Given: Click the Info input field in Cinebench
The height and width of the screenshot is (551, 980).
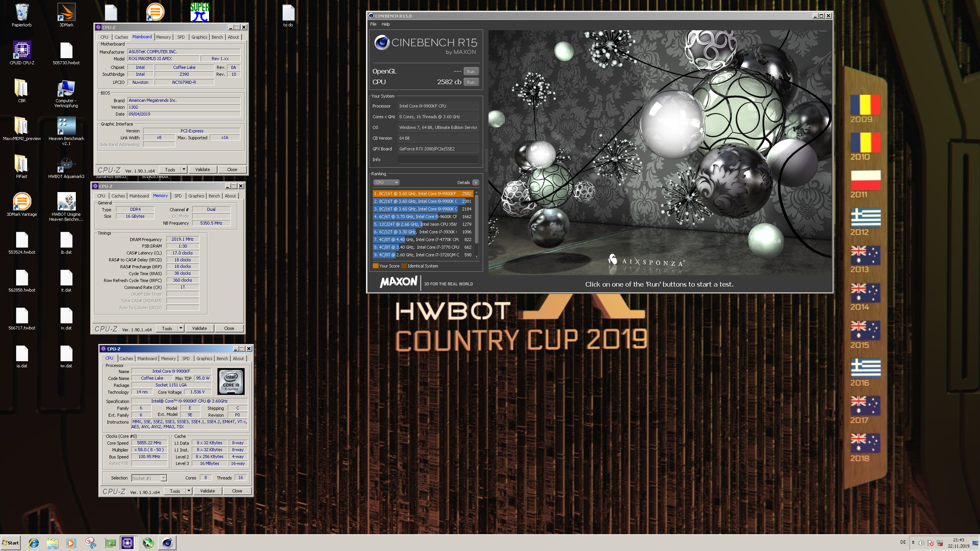Looking at the screenshot, I should coord(438,160).
